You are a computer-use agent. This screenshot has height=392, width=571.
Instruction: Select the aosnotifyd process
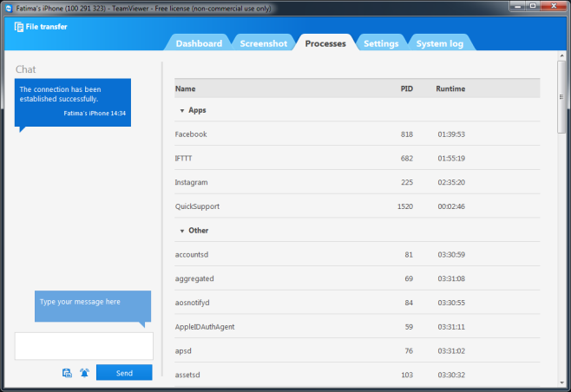[358, 303]
